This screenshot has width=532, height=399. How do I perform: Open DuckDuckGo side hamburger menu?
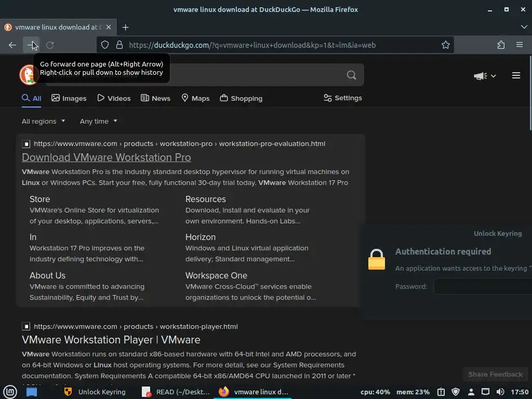click(x=516, y=75)
